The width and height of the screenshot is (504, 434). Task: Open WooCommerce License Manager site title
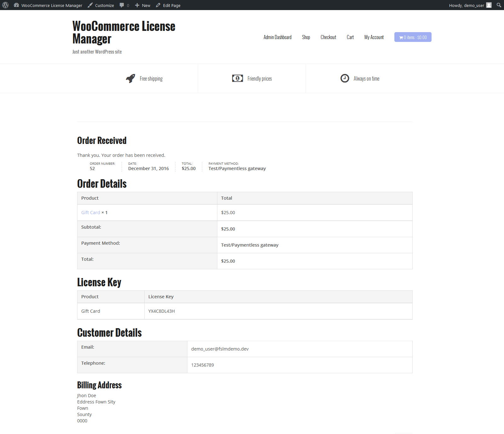[x=124, y=32]
